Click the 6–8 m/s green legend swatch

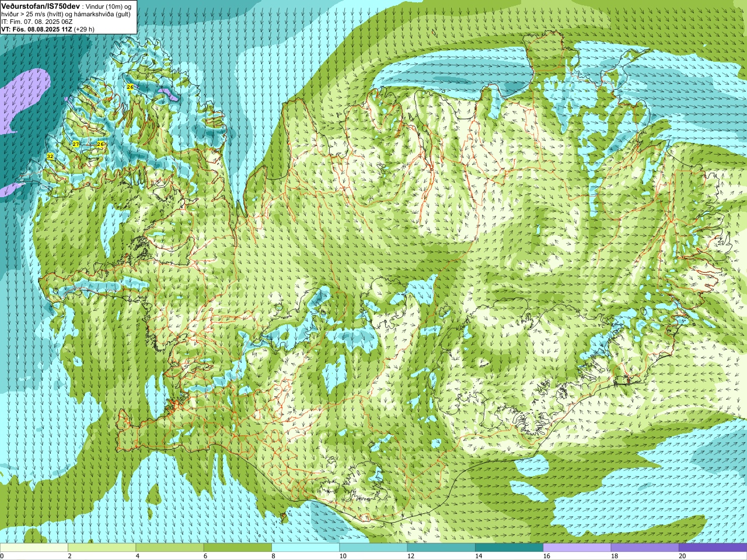click(x=238, y=548)
